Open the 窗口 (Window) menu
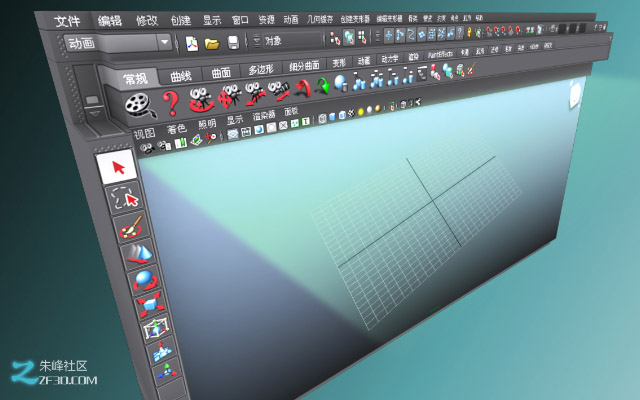The width and height of the screenshot is (640, 400). point(240,20)
